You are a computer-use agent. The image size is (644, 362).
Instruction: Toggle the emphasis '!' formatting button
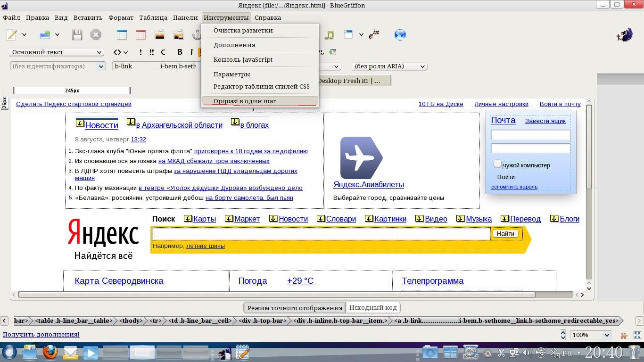click(140, 52)
